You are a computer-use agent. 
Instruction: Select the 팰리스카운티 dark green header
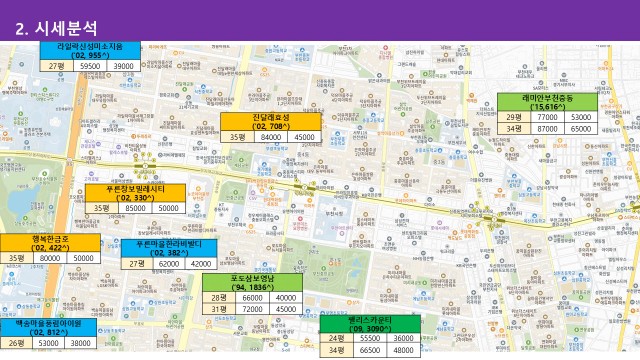point(370,324)
